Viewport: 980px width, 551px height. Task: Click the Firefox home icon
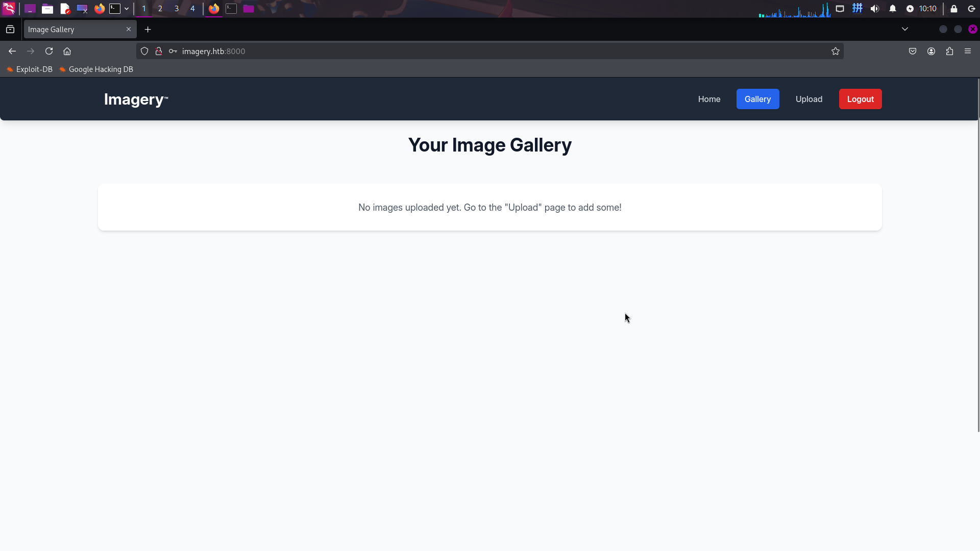point(67,51)
